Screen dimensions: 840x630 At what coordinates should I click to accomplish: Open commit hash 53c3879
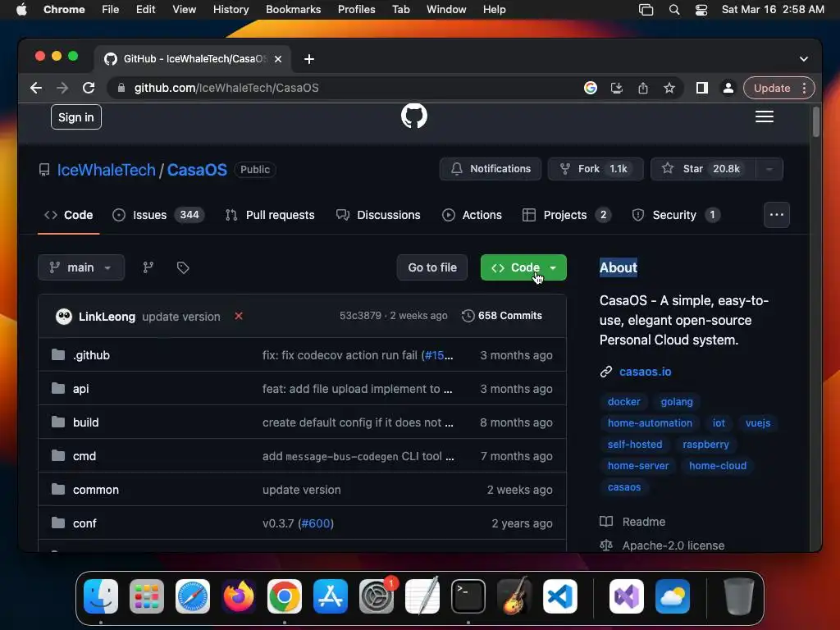360,316
